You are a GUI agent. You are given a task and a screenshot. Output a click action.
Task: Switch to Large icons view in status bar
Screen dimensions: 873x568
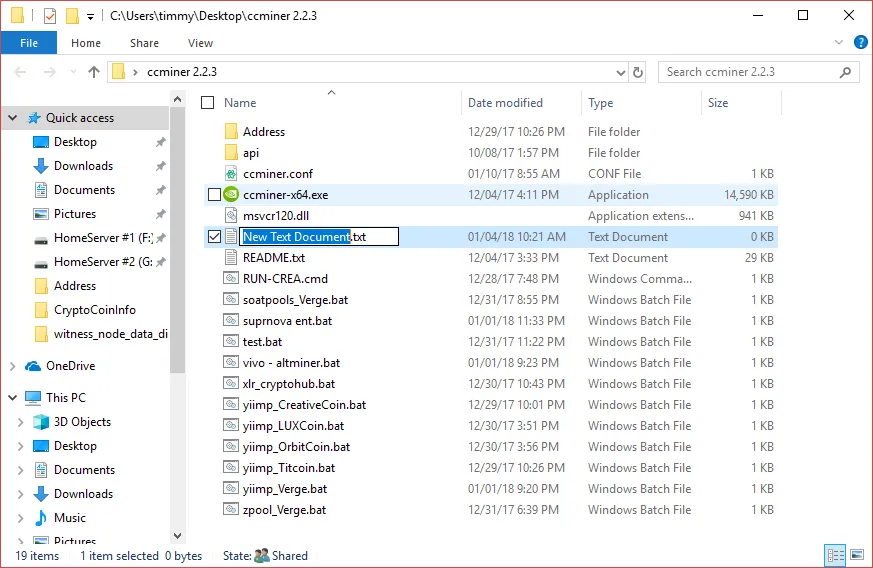coord(857,555)
